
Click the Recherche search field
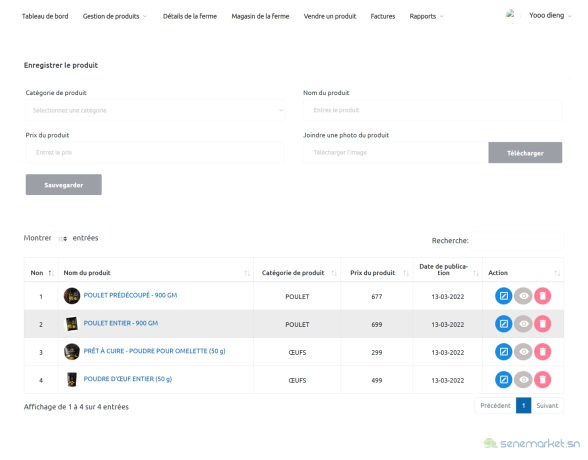tap(518, 241)
